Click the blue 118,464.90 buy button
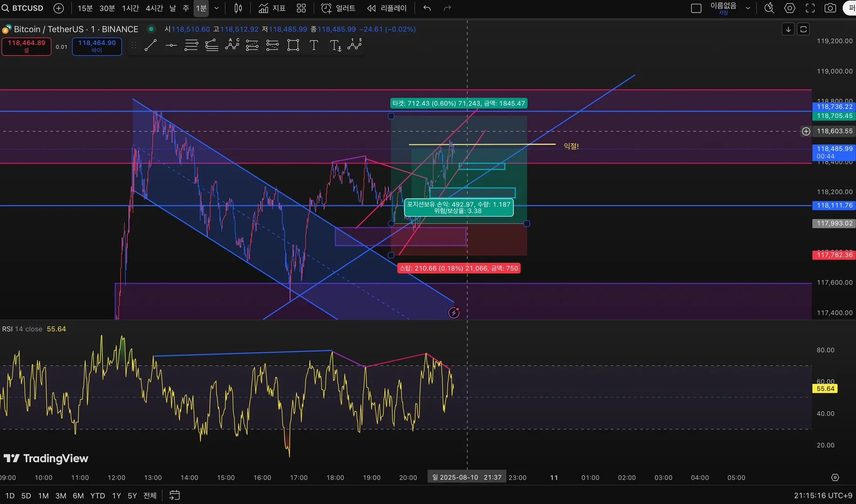The image size is (856, 504). [x=97, y=46]
